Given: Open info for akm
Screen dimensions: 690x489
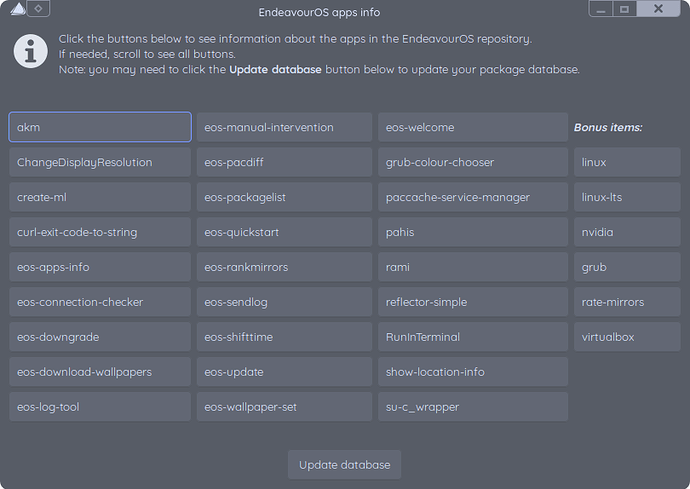Looking at the screenshot, I should [x=100, y=127].
